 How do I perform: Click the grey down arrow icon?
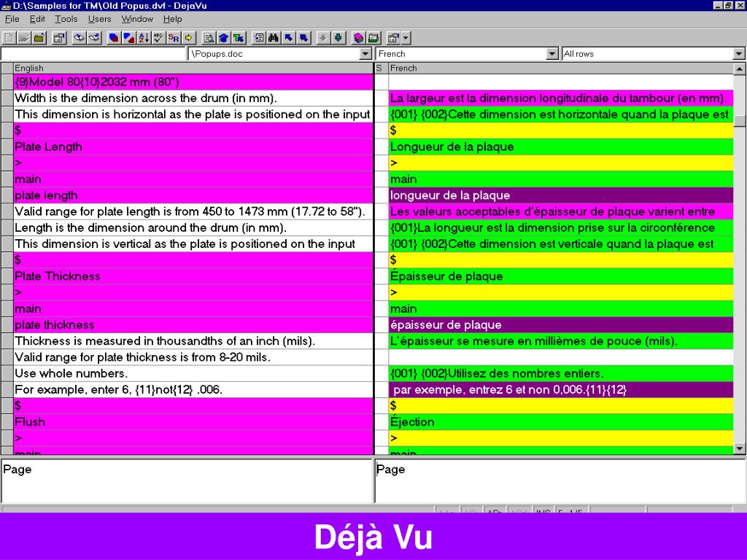(x=323, y=38)
